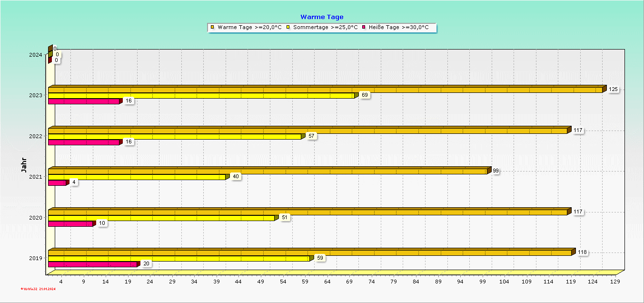644x303 pixels.
Task: Click the red WsWin32 date watermark
Action: click(39, 289)
